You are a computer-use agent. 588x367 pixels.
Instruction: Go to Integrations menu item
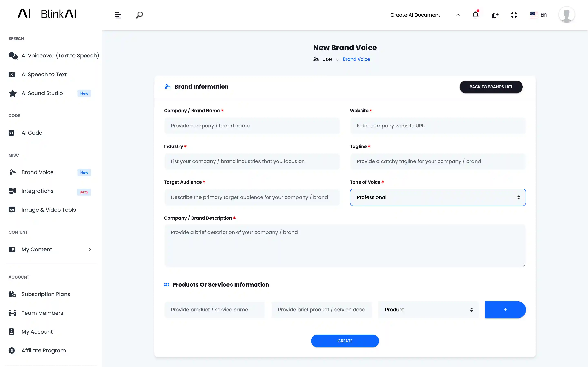[x=37, y=191]
